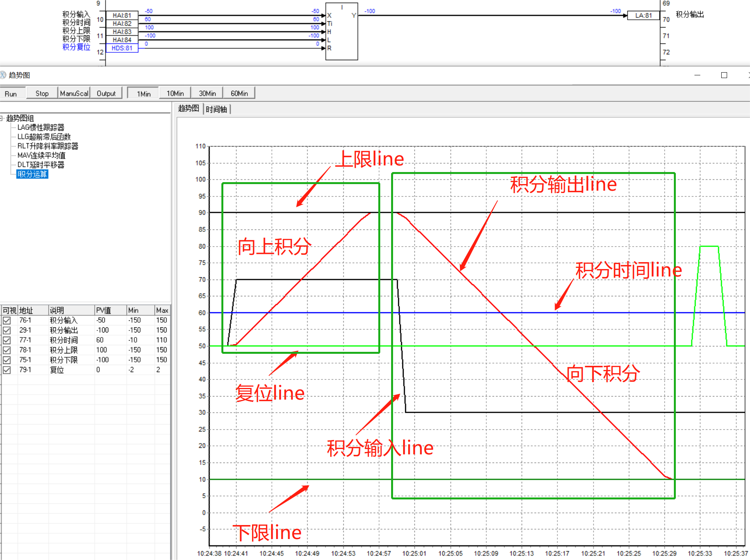
Task: Toggle the 复位 79-1 visibility checkbox
Action: pos(7,370)
